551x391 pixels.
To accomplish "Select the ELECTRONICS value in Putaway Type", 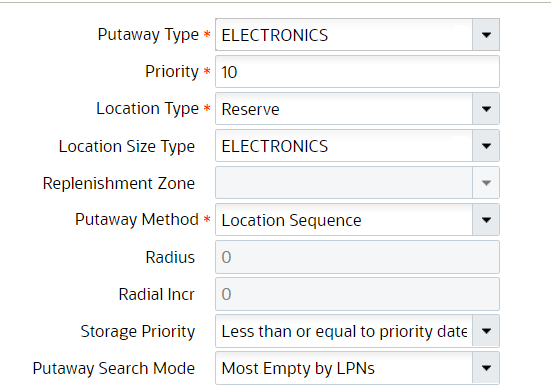I will 275,35.
